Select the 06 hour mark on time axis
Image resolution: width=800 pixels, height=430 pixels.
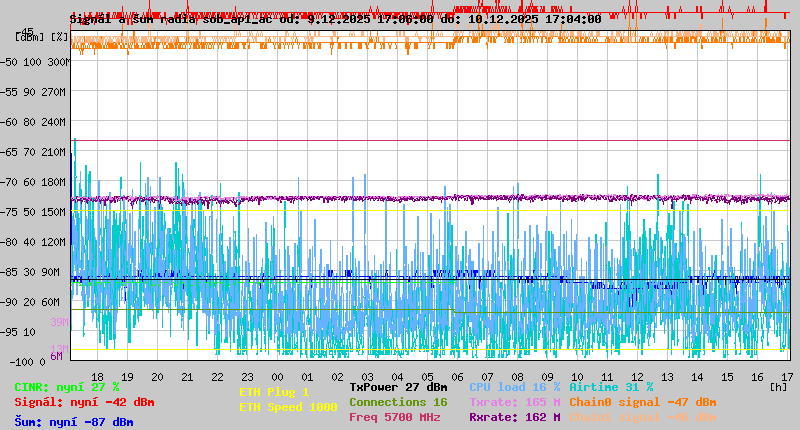458,376
